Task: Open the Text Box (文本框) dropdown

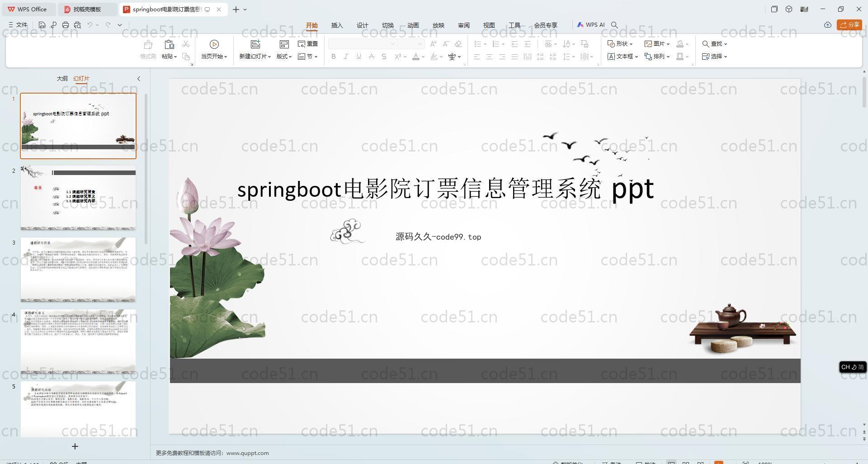Action: click(x=623, y=57)
